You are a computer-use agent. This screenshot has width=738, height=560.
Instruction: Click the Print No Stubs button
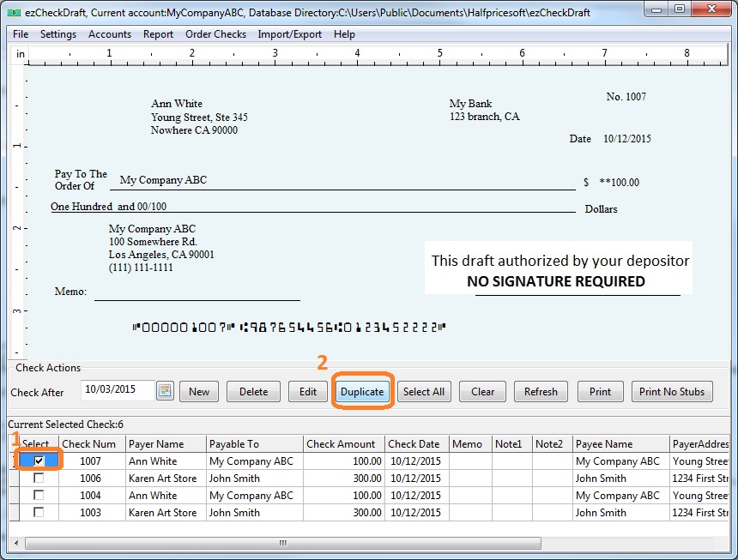[672, 392]
